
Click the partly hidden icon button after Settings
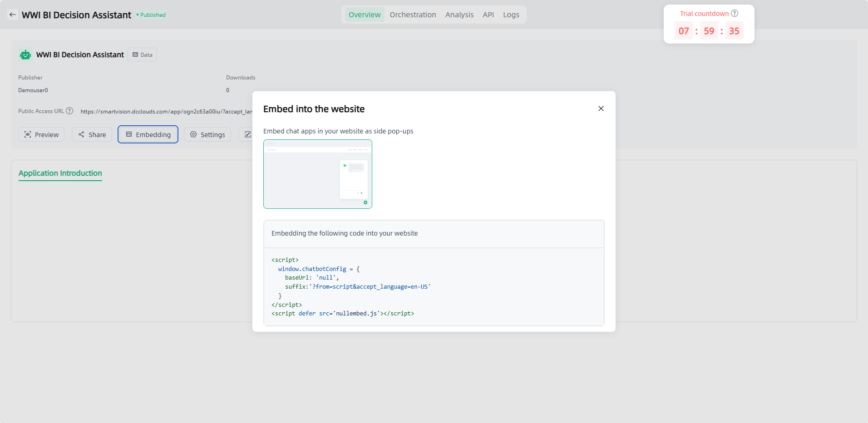pyautogui.click(x=247, y=135)
